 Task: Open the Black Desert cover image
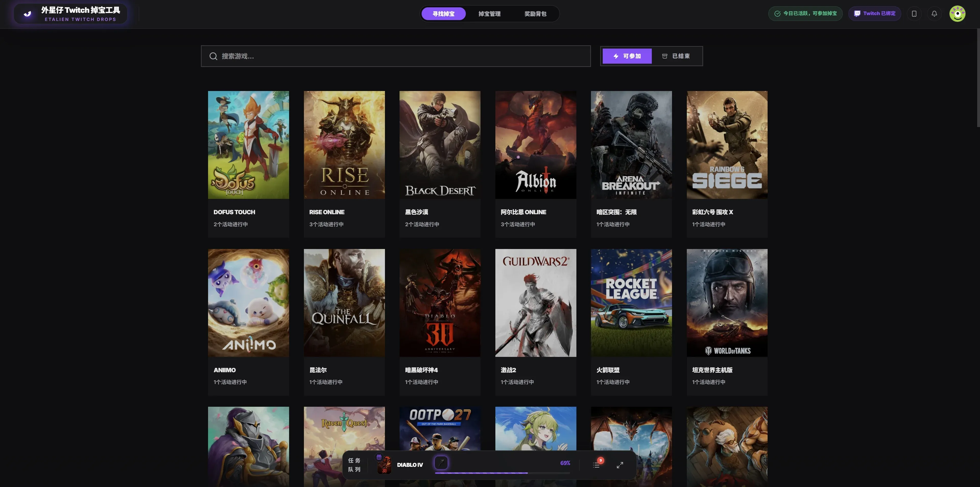[x=440, y=145]
